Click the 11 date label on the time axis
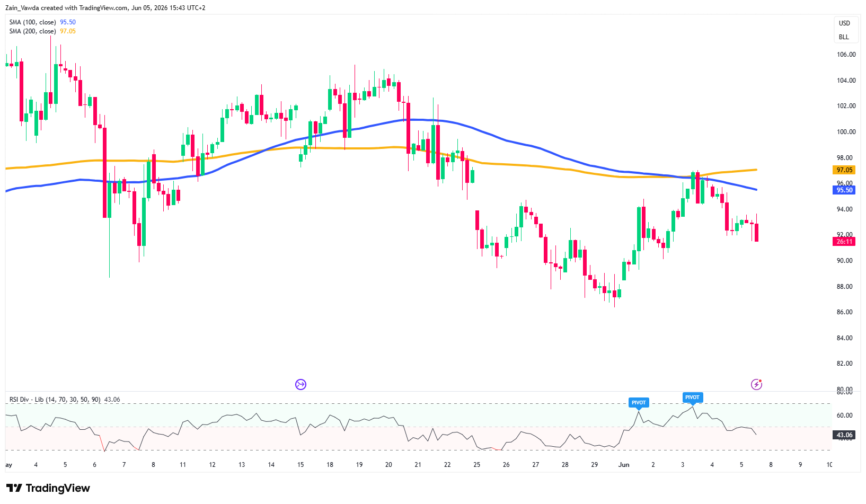The image size is (866, 504). click(x=183, y=465)
